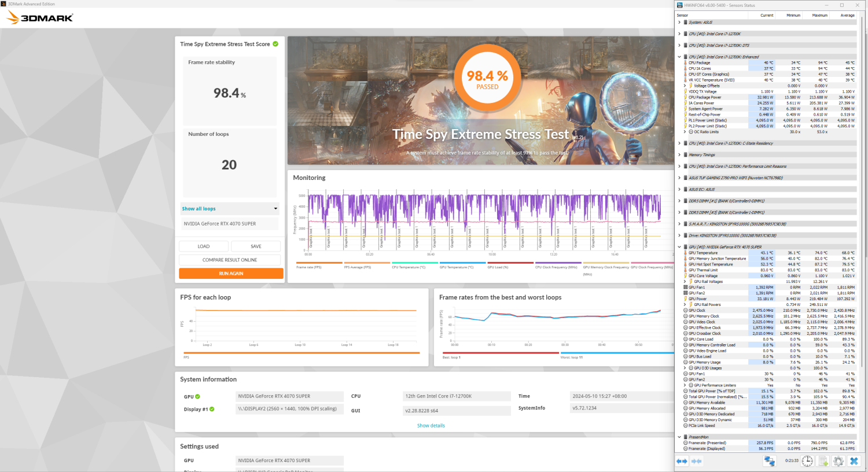Screen dimensions: 868x472
Task: Click thermometer icon of CPU Package row
Action: [x=686, y=62]
